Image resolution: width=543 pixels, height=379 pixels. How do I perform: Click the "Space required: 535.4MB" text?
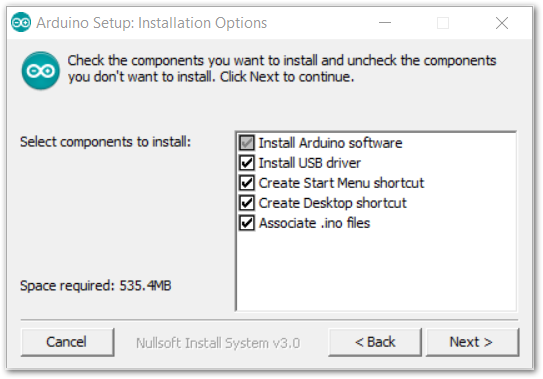[96, 285]
